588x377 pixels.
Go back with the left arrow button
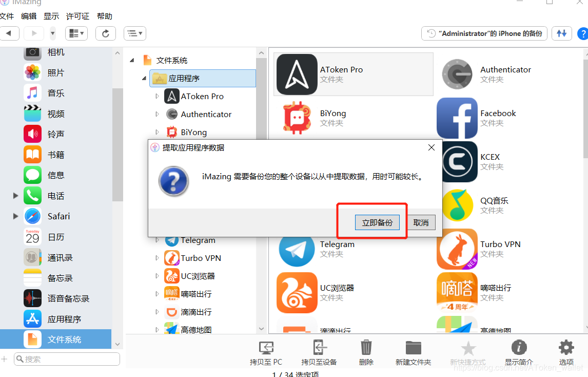tap(9, 33)
